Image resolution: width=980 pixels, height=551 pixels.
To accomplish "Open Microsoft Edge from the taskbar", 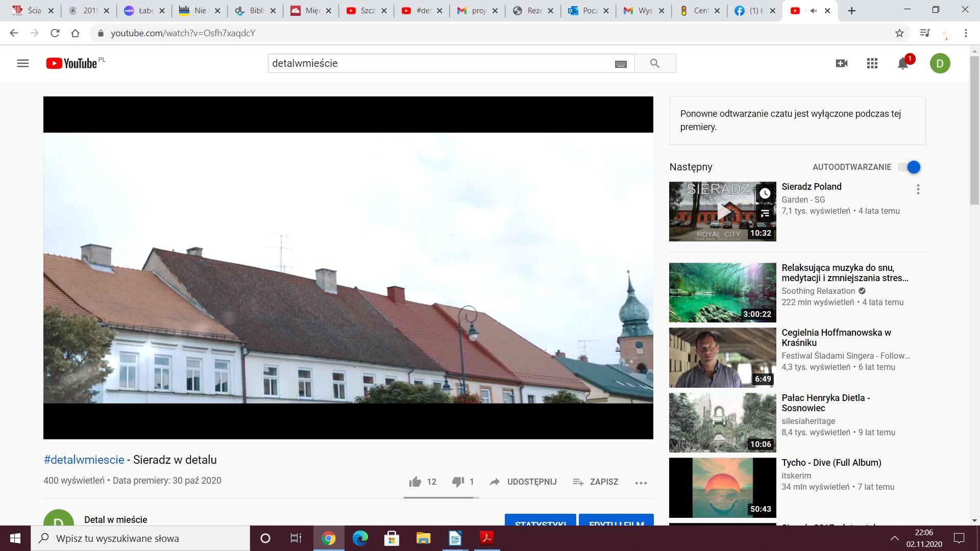I will click(360, 538).
